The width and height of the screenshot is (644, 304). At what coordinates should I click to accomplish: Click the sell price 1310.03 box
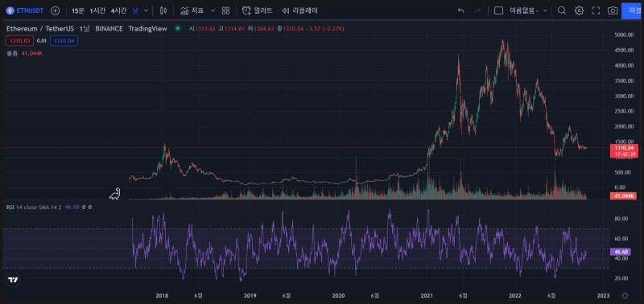19,41
